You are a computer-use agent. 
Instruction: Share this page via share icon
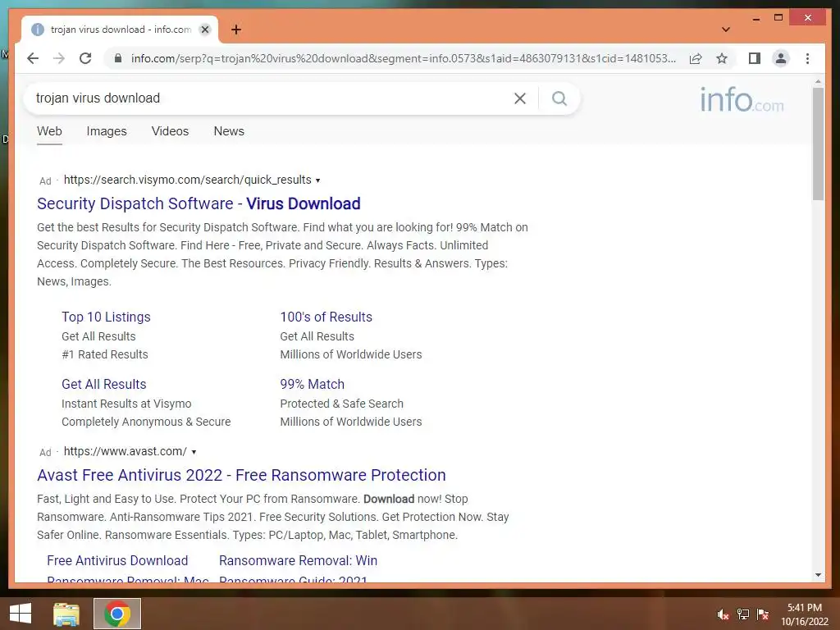coord(696,58)
